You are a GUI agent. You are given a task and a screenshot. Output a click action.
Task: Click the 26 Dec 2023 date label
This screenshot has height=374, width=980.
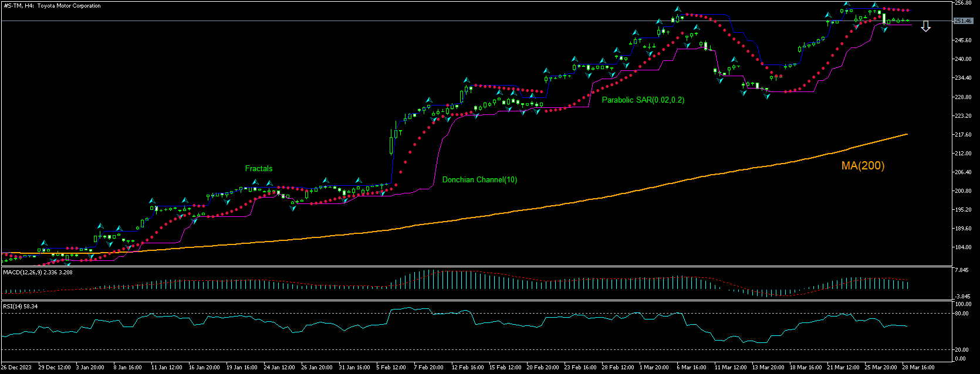pyautogui.click(x=17, y=368)
